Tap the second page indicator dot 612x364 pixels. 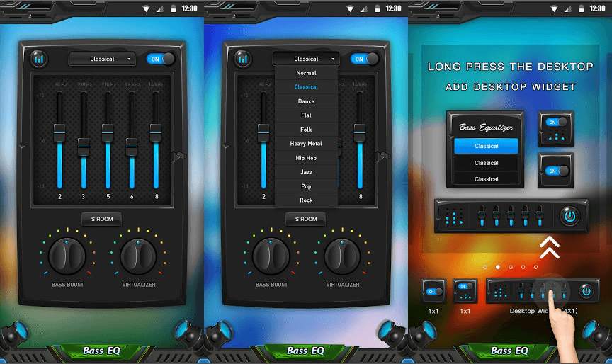coord(497,267)
